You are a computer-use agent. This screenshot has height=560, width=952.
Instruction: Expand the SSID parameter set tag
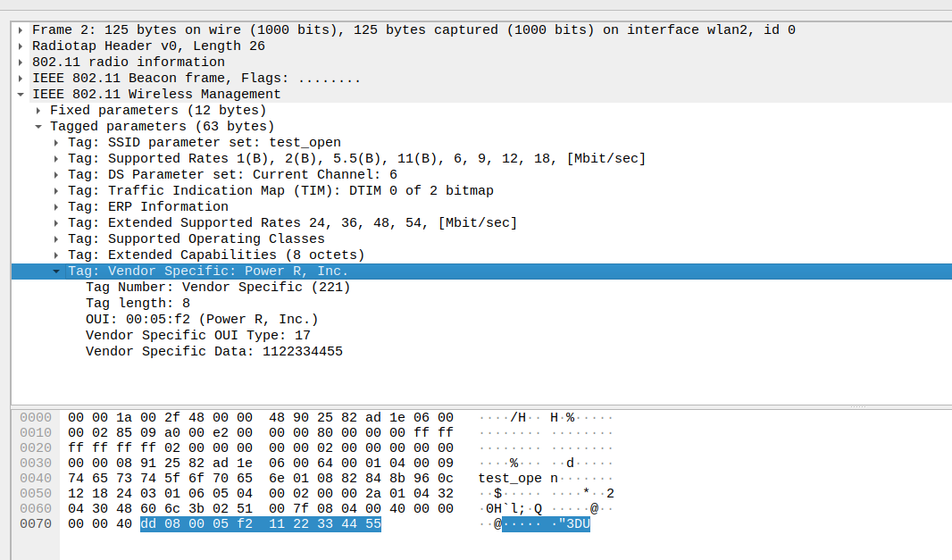56,143
